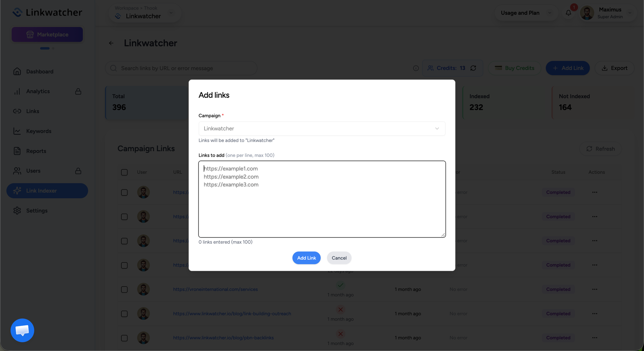Click the info icon beside Credits
Image resolution: width=644 pixels, height=351 pixels.
416,68
